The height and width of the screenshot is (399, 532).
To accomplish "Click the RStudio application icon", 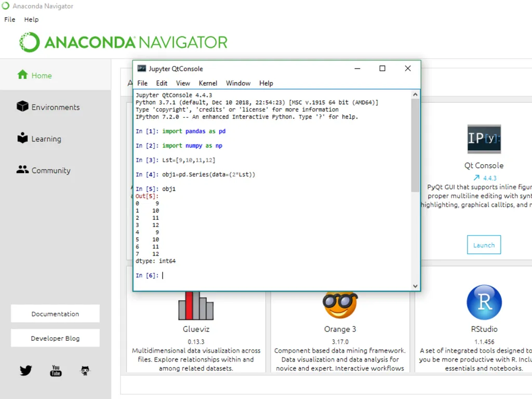I will (x=484, y=302).
